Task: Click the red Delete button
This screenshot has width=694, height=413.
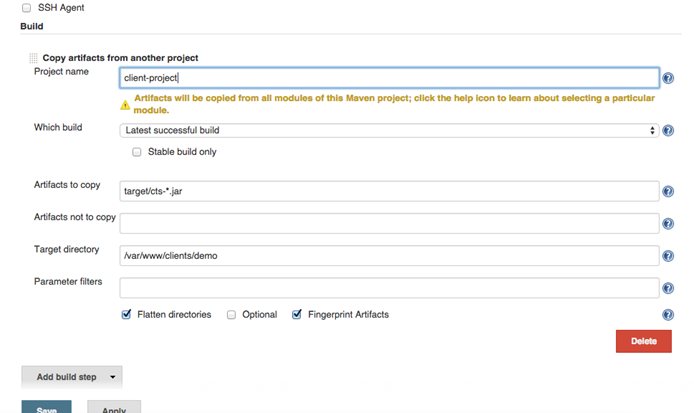Action: point(643,341)
